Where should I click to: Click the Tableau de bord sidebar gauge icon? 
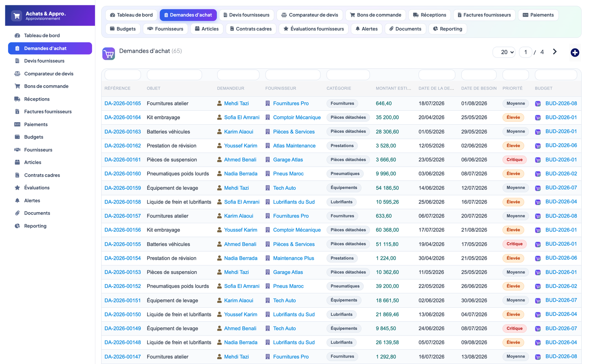point(17,35)
